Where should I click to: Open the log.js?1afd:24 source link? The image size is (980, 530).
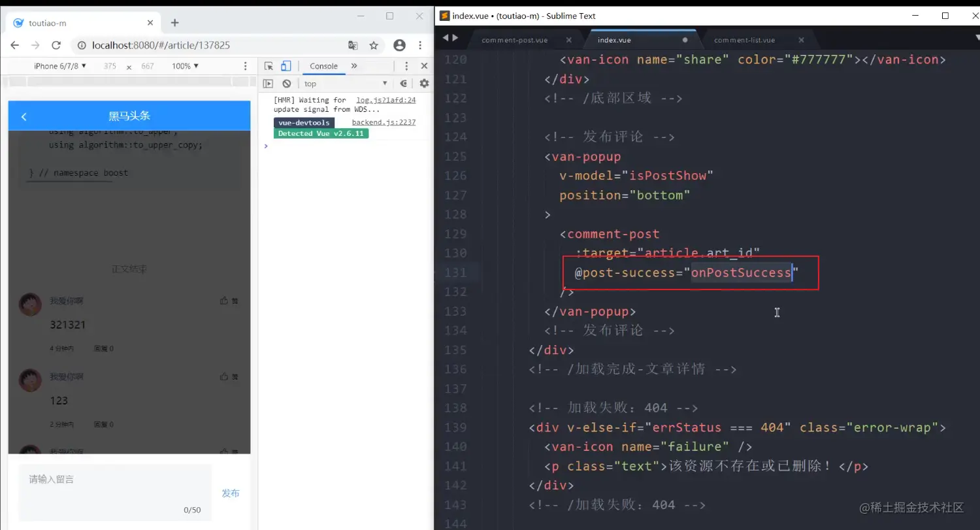pos(386,100)
